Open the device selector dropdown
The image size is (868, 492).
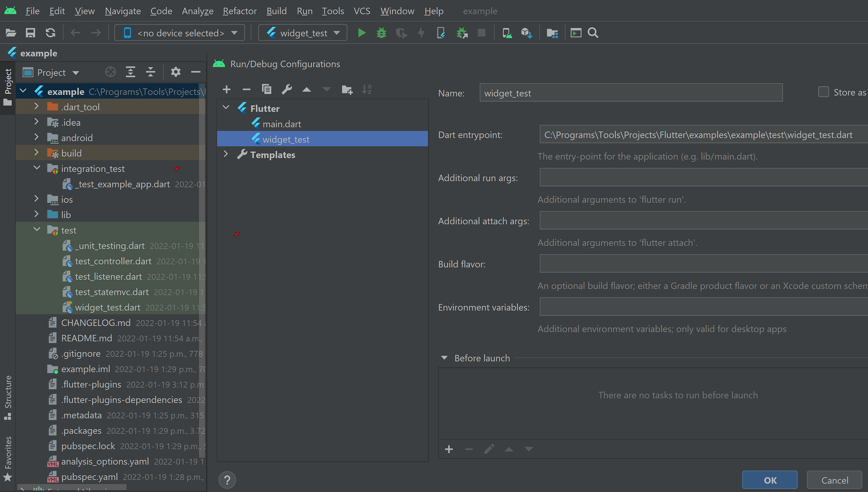pyautogui.click(x=180, y=33)
